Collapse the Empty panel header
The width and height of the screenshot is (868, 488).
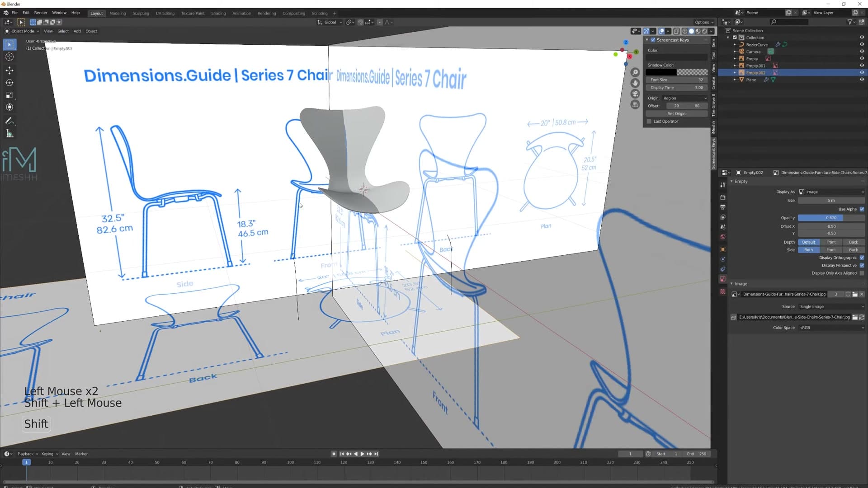point(741,182)
